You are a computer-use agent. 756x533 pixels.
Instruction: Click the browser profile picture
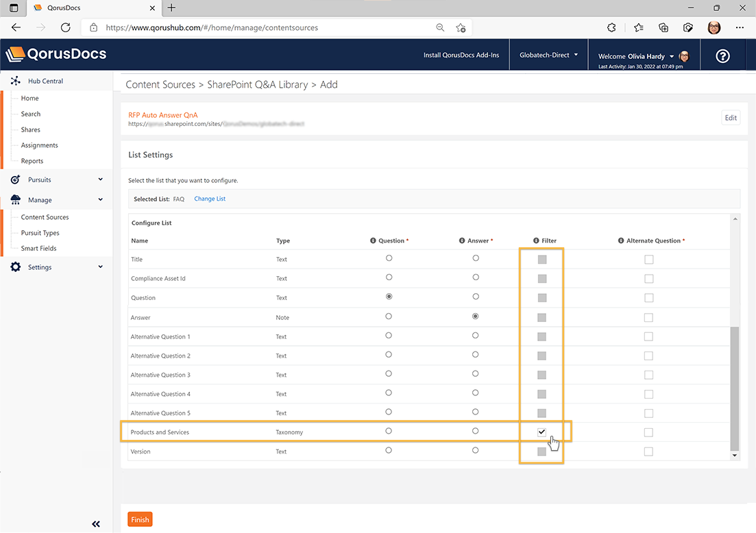pyautogui.click(x=714, y=27)
